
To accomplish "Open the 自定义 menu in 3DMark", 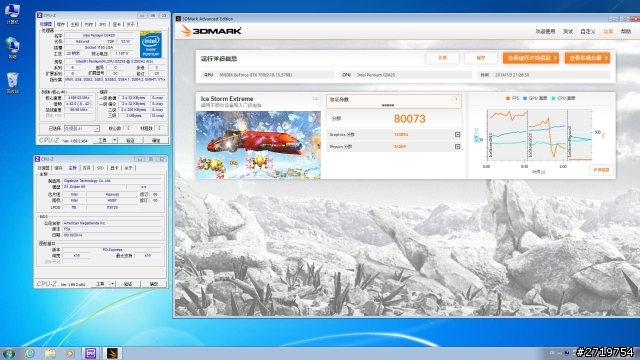I will point(588,31).
